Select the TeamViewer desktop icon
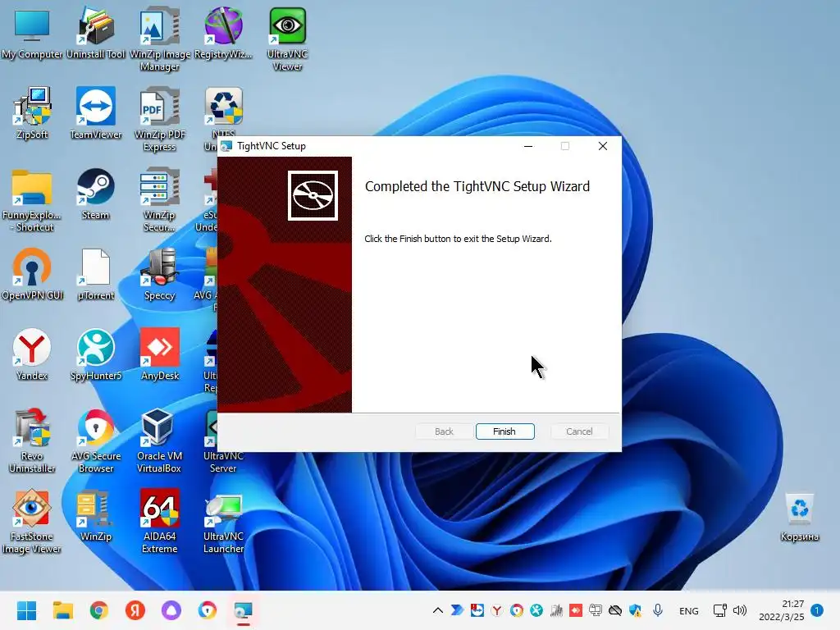 tap(96, 113)
